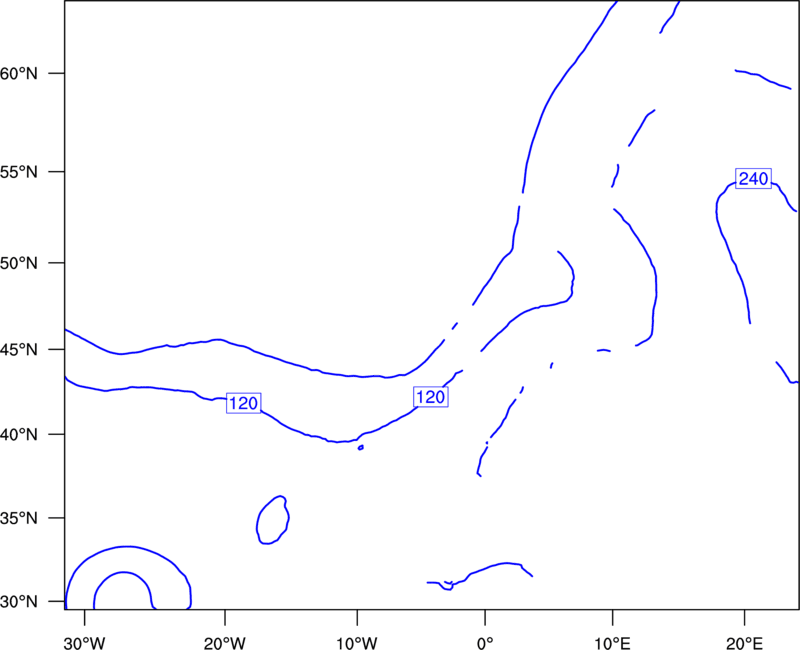Viewport: 800px width, 650px height.
Task: Click the 240 contour label
Action: click(753, 179)
